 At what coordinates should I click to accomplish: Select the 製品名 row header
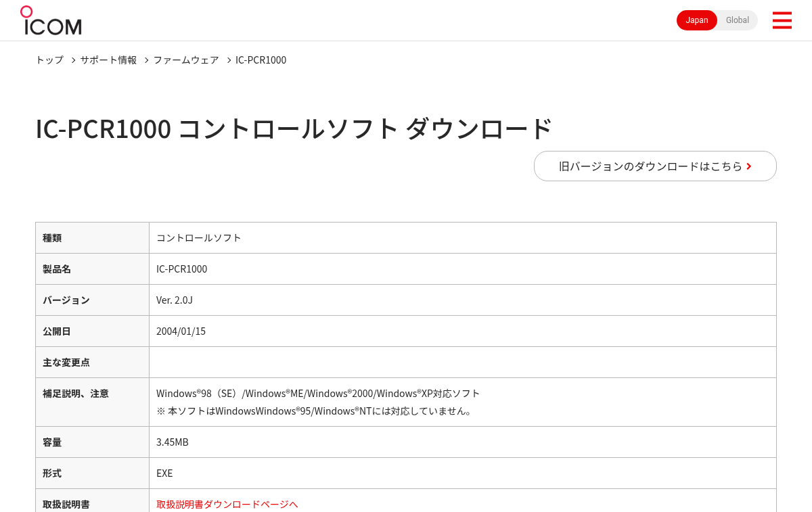click(x=92, y=269)
